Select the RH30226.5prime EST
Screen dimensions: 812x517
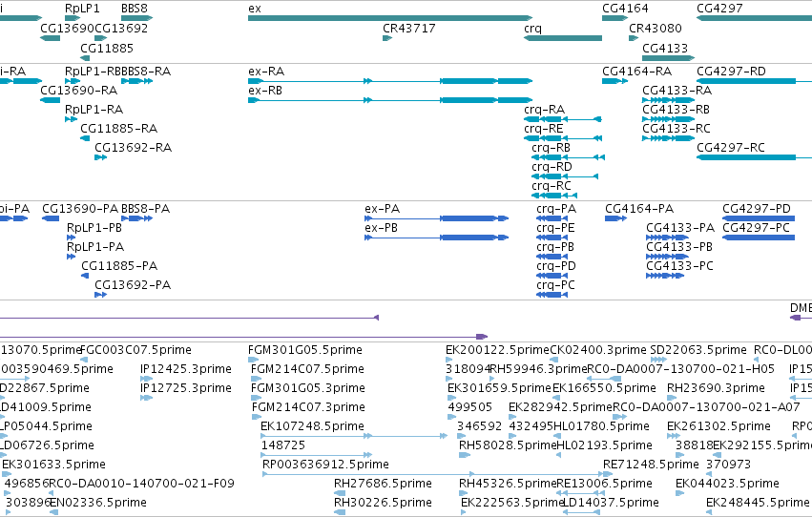click(x=340, y=512)
